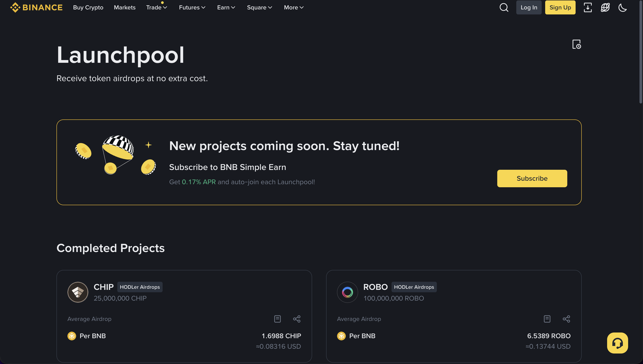
Task: Expand the Earn menu
Action: (x=226, y=7)
